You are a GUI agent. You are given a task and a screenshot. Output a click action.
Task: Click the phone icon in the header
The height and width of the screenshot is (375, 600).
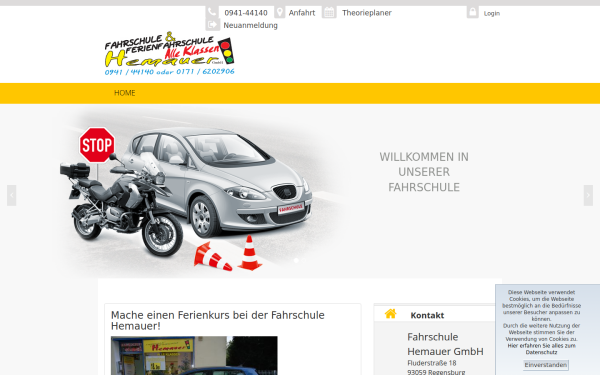point(212,12)
